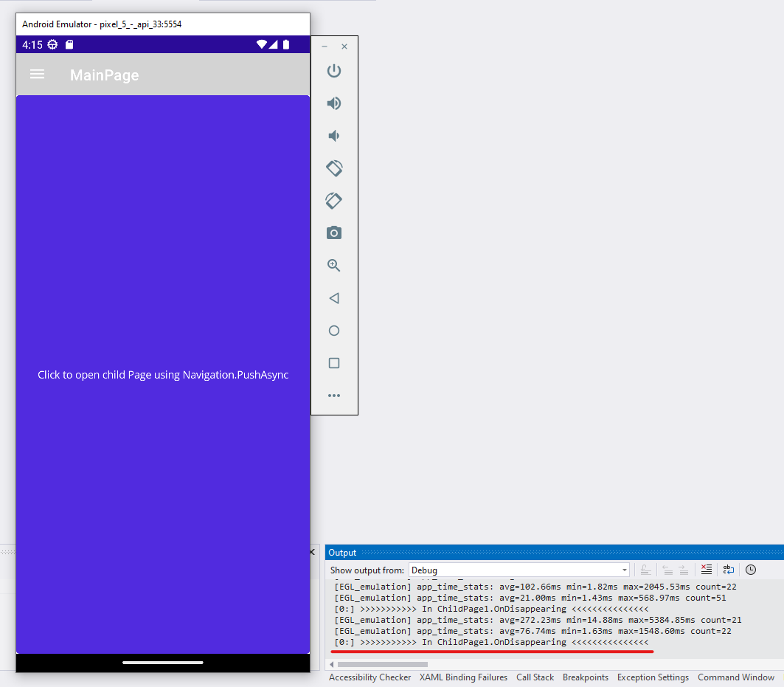
Task: Switch to the Call Stack view
Action: tap(535, 677)
